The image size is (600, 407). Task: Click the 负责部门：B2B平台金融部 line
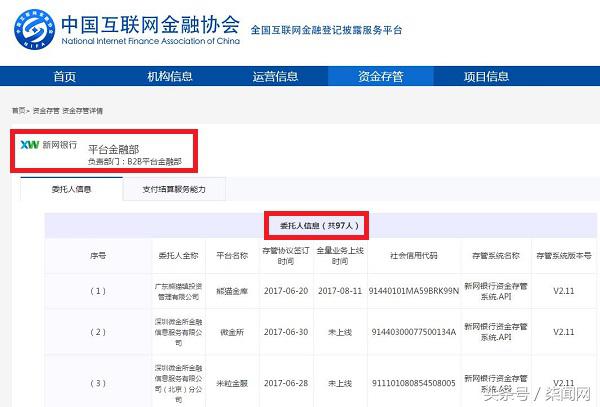pyautogui.click(x=135, y=161)
